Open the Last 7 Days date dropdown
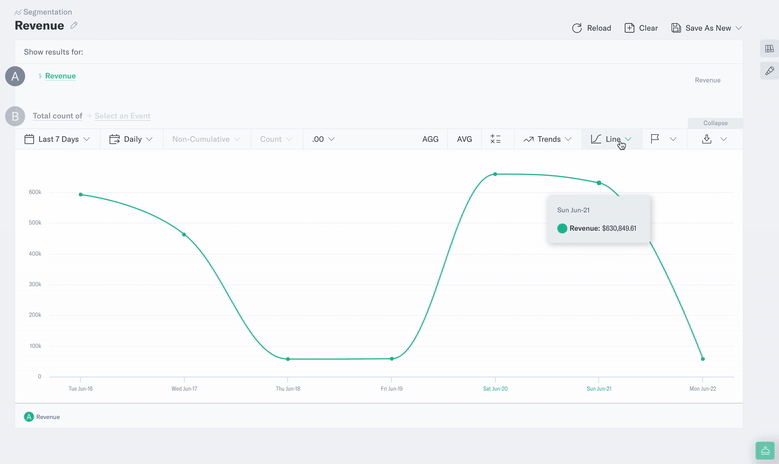The height and width of the screenshot is (464, 779). (58, 139)
